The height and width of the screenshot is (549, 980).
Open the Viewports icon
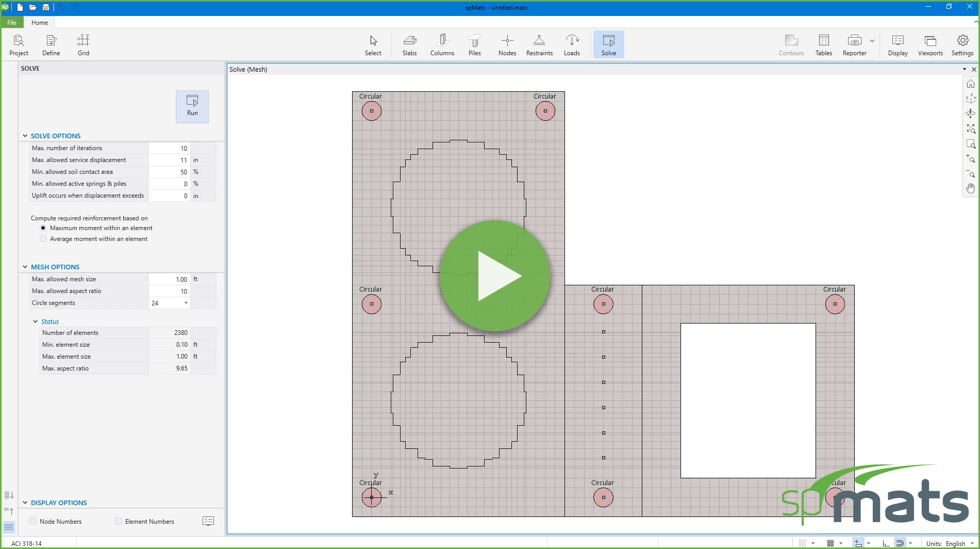[x=930, y=45]
